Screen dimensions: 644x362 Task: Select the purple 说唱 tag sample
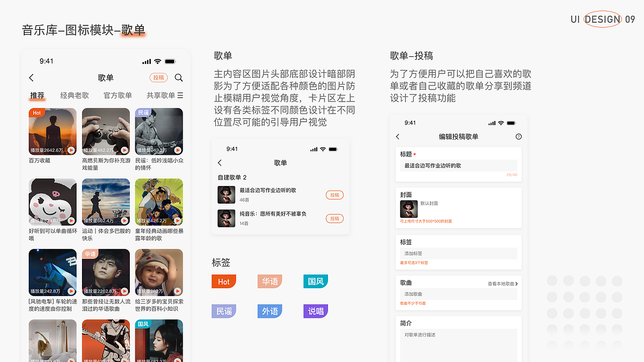click(x=316, y=311)
